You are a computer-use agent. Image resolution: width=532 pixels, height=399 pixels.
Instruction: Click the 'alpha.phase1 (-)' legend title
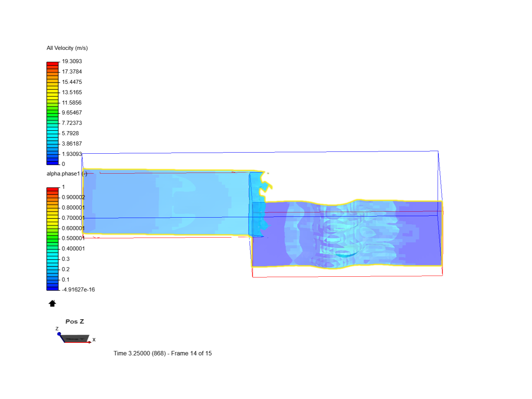(x=67, y=174)
